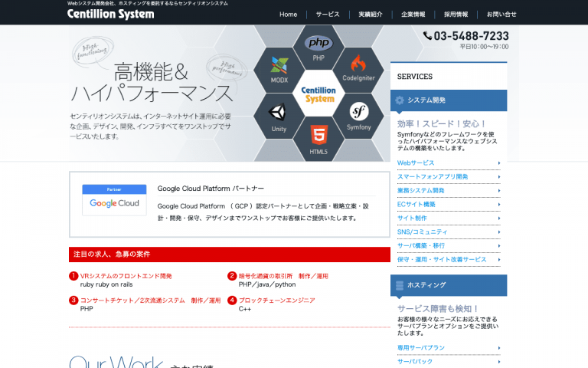This screenshot has height=368, width=588.
Task: Click the 効率！スピード！安心！ heading
Action: [x=442, y=124]
